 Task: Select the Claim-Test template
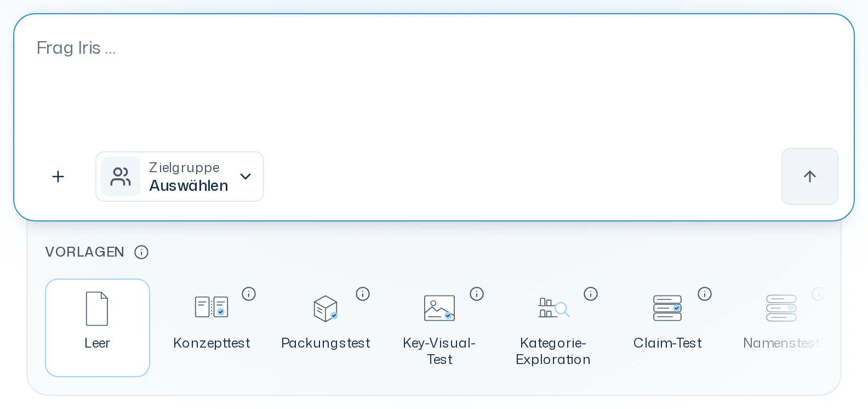coord(667,328)
